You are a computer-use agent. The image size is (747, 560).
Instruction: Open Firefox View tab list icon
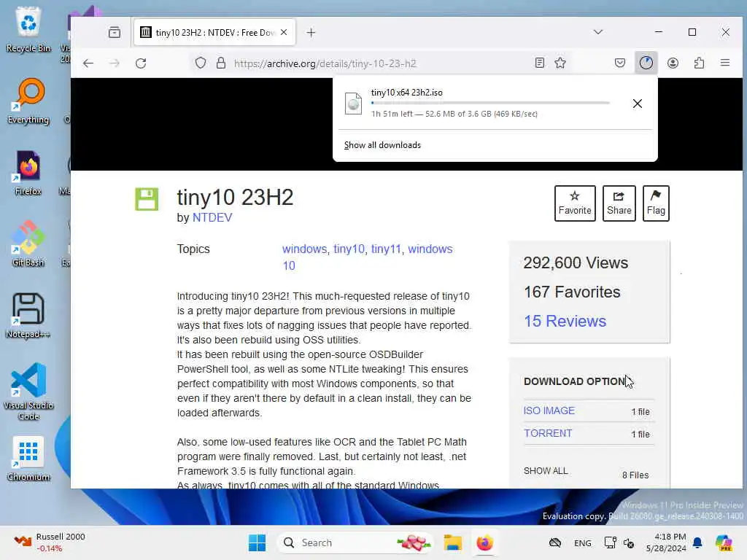[115, 32]
